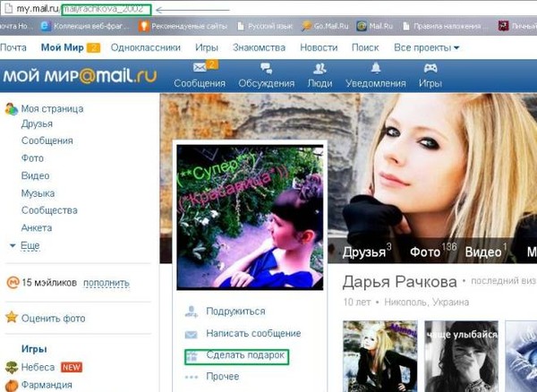This screenshot has width=537, height=392.
Task: Click the Друзья counter on cover
Action: 367,251
